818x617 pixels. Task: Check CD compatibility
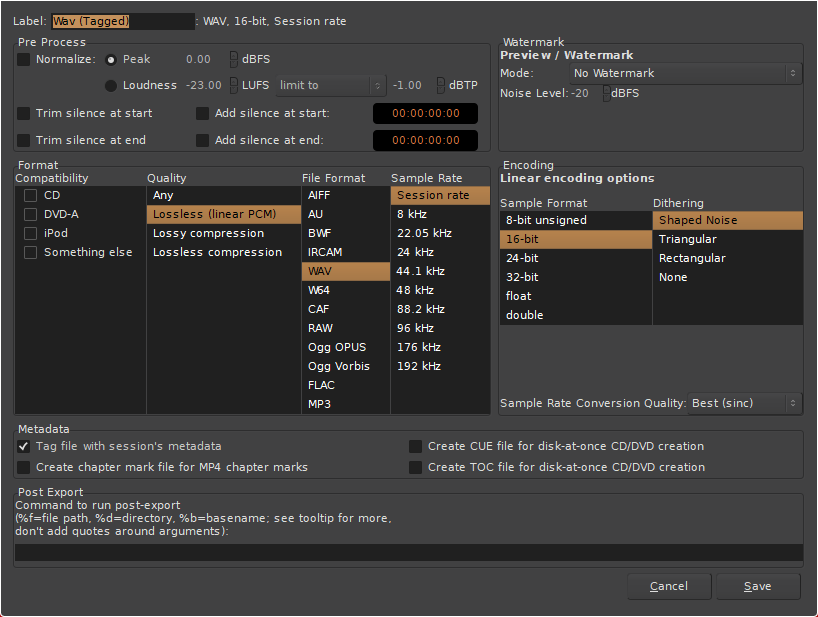29,195
